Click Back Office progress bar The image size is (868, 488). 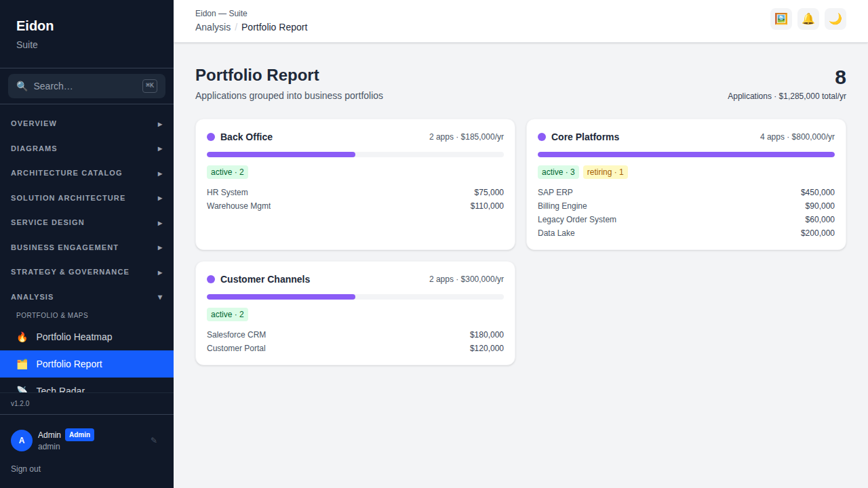[355, 155]
